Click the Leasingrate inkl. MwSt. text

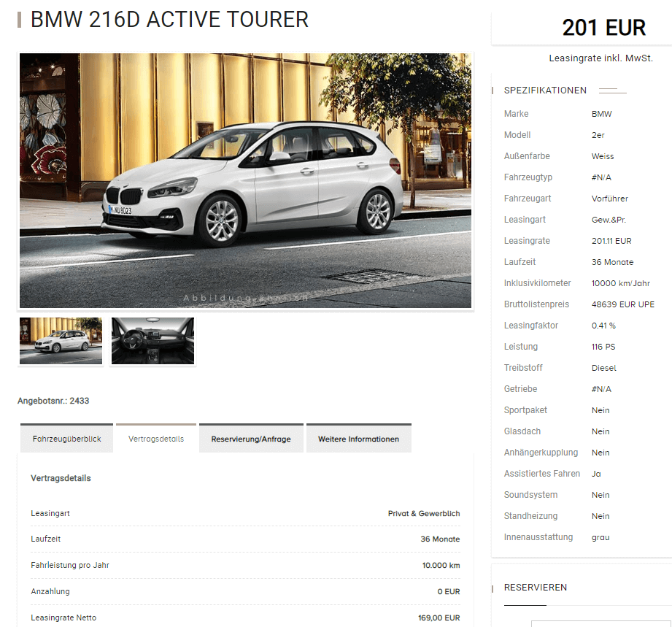click(600, 58)
